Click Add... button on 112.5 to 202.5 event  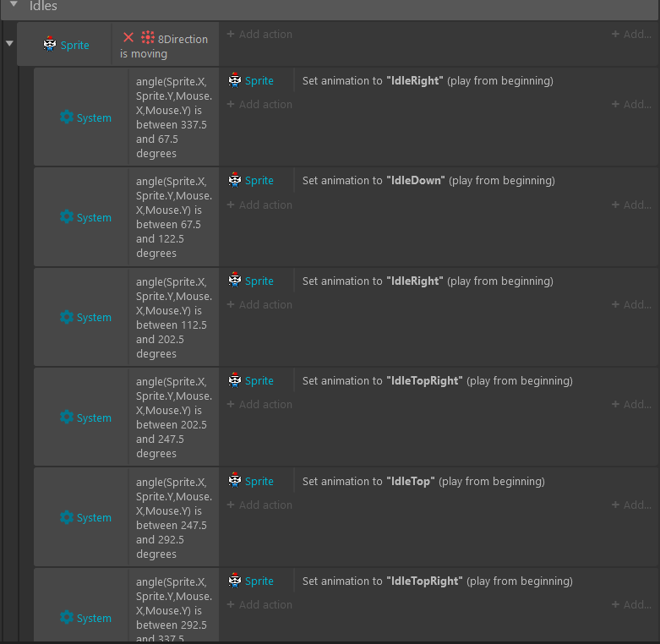(x=631, y=304)
